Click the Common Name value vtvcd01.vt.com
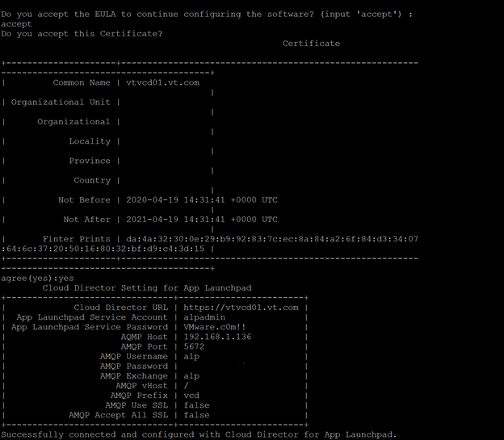 [162, 83]
